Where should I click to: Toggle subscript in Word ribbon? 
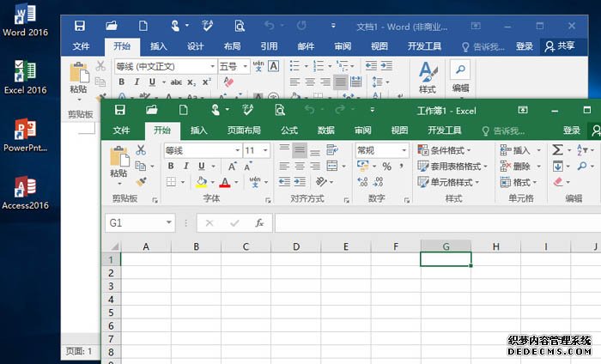(191, 82)
